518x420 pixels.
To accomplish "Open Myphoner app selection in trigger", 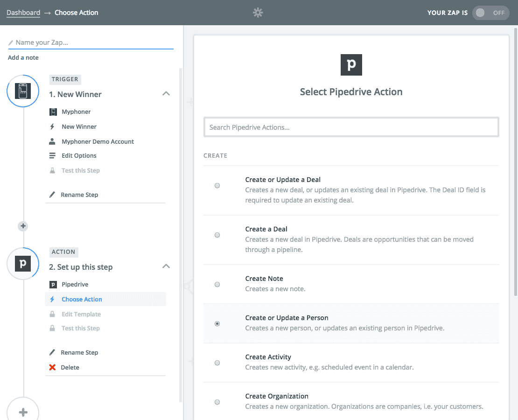I will tap(76, 112).
